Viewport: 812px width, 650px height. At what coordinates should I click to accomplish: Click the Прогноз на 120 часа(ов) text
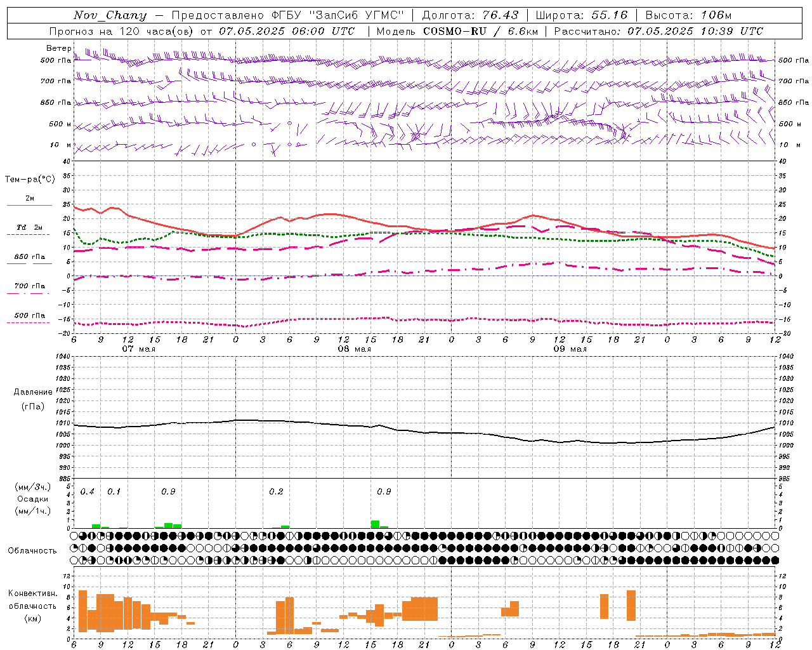122,31
